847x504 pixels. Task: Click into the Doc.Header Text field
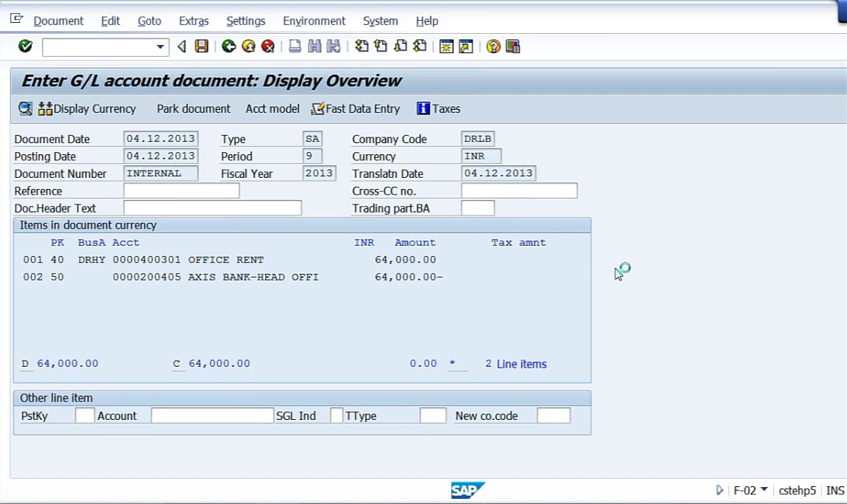coord(212,208)
